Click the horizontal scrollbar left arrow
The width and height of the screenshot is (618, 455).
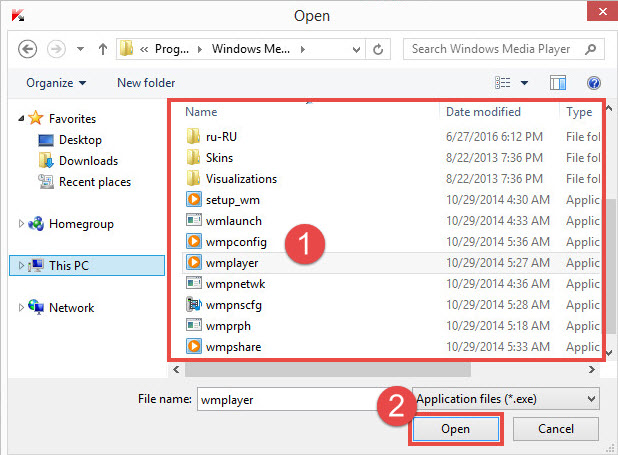pyautogui.click(x=176, y=369)
